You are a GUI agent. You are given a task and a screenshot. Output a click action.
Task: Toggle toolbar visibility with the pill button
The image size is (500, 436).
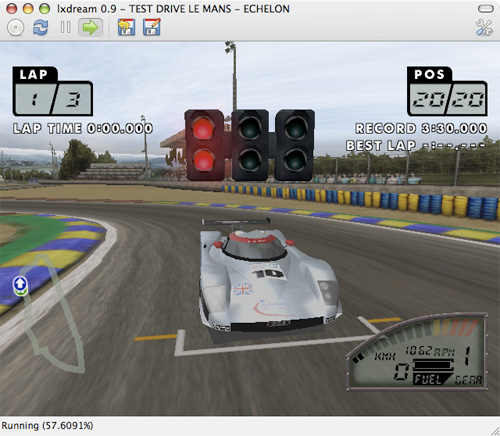[x=486, y=9]
